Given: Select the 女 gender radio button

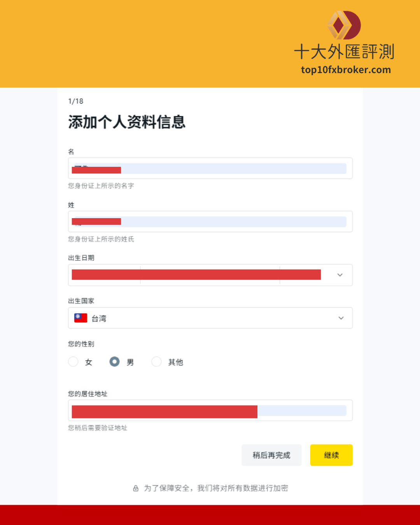Looking at the screenshot, I should tap(73, 362).
